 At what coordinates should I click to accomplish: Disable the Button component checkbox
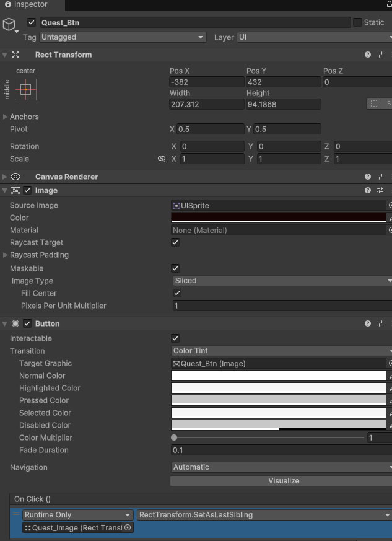[x=27, y=323]
